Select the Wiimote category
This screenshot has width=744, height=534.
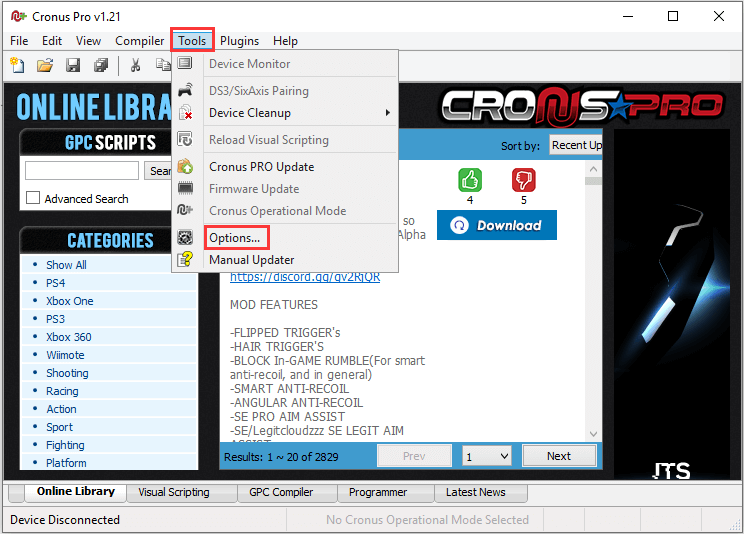pyautogui.click(x=65, y=355)
